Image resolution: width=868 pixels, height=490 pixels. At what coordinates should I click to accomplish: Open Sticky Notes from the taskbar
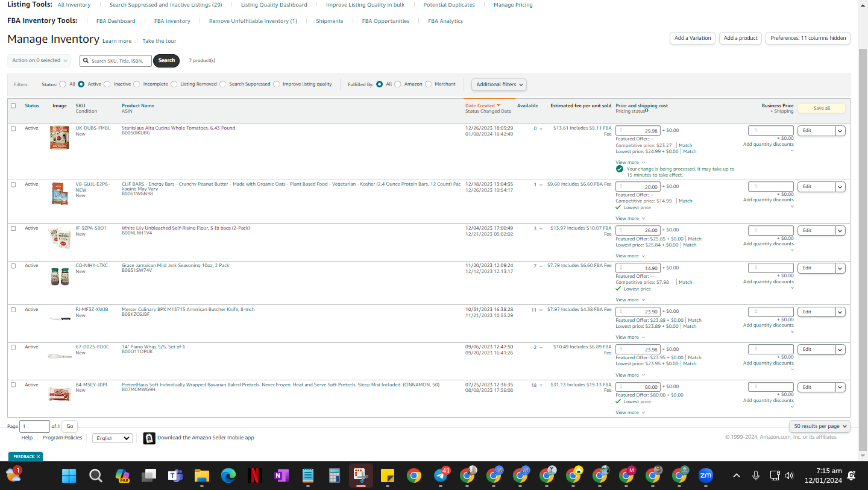(387, 476)
